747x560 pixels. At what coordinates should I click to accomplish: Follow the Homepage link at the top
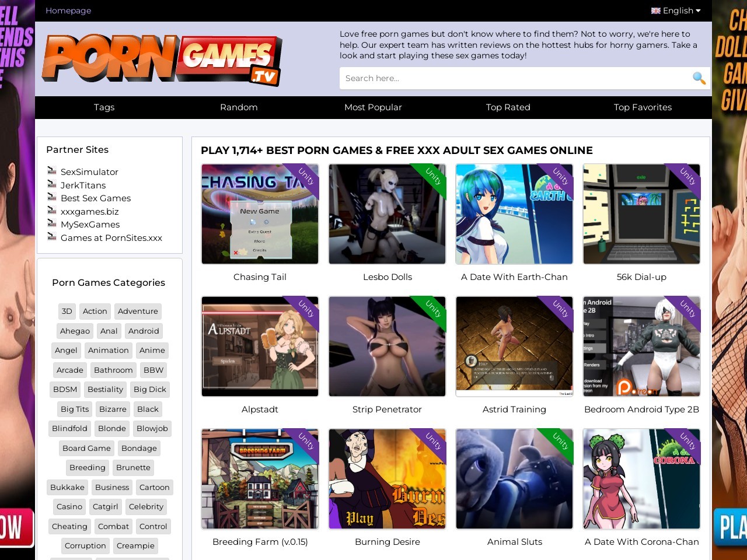(x=68, y=10)
